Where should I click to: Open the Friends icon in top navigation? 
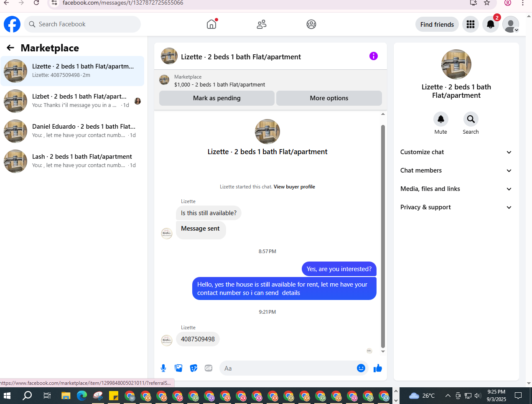tap(262, 24)
